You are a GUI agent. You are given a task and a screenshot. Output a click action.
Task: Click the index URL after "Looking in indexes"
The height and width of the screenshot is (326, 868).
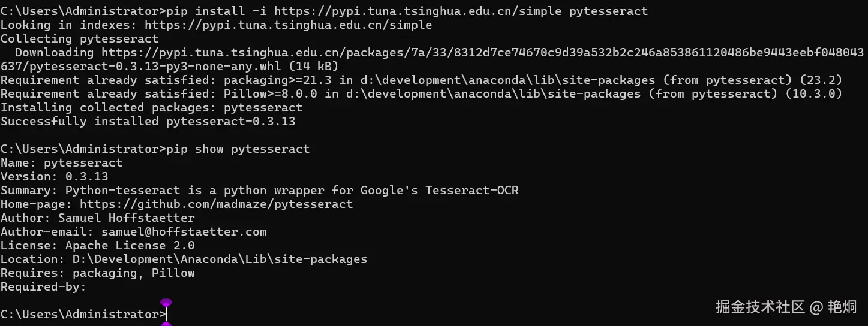[x=288, y=25]
